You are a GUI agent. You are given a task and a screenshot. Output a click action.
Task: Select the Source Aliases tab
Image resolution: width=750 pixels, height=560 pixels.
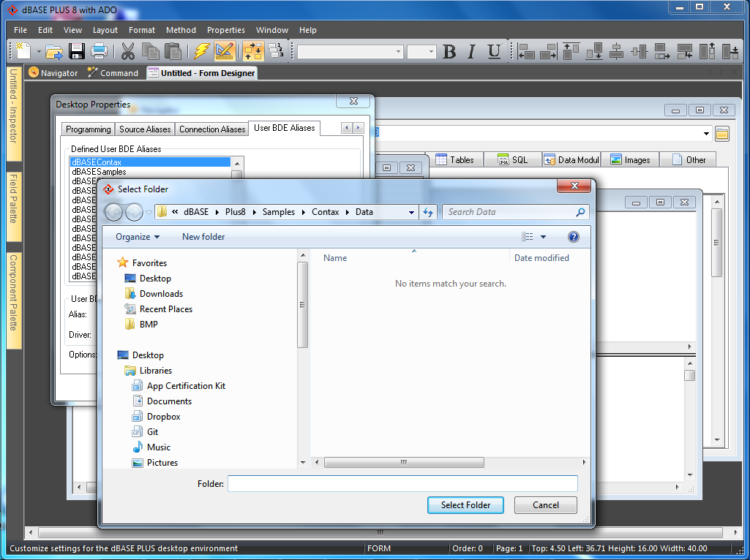(x=145, y=129)
